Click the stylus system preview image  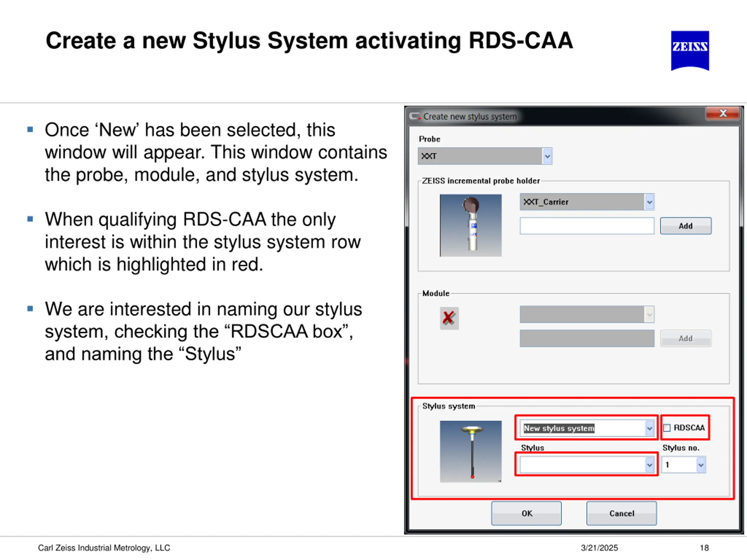[x=470, y=451]
